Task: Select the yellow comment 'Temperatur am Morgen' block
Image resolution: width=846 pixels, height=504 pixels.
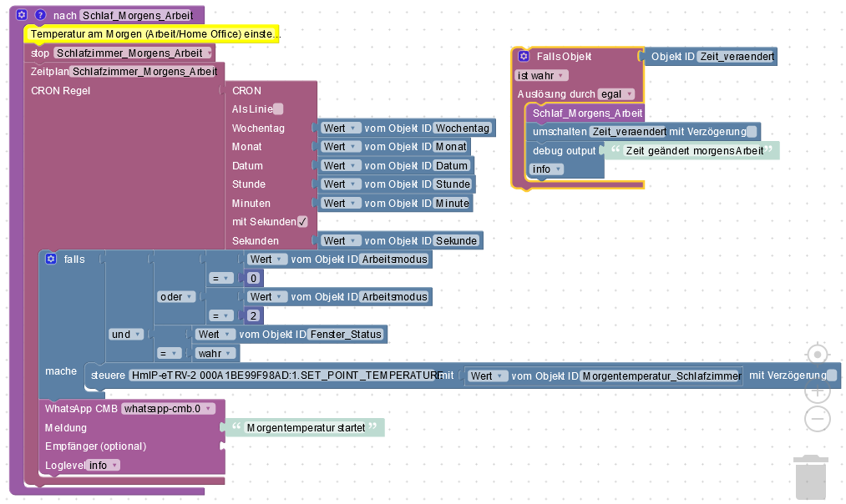Action: pos(152,33)
